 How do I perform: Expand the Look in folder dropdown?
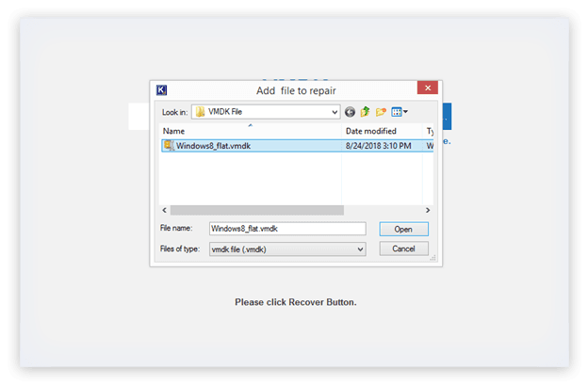coord(334,112)
